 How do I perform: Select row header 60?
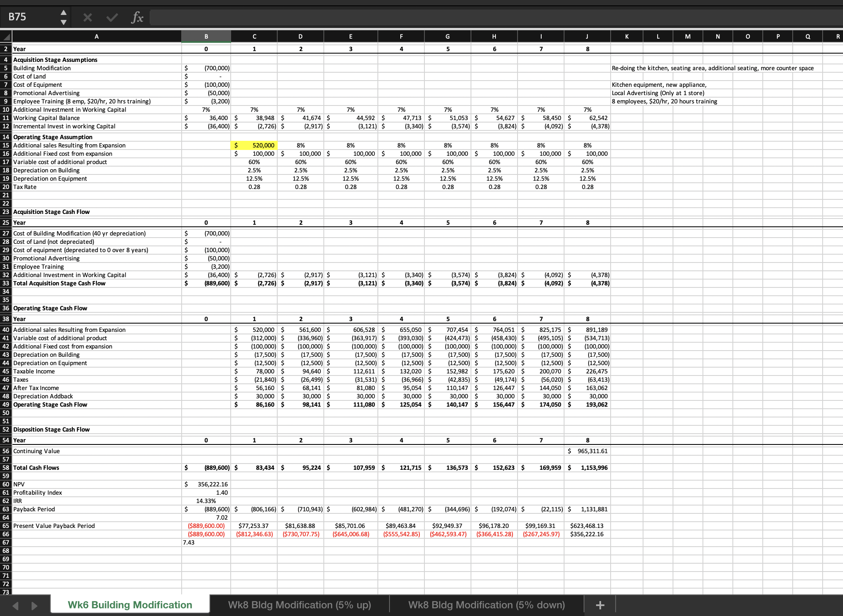[x=6, y=484]
